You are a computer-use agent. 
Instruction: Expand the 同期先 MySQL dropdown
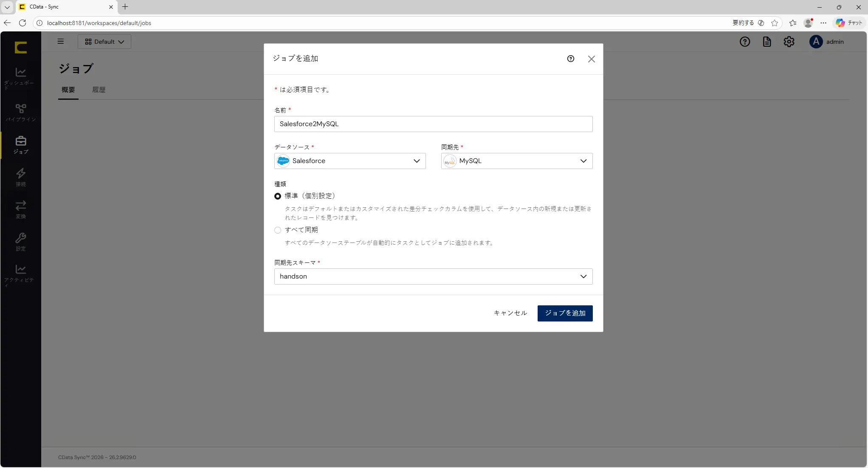517,161
